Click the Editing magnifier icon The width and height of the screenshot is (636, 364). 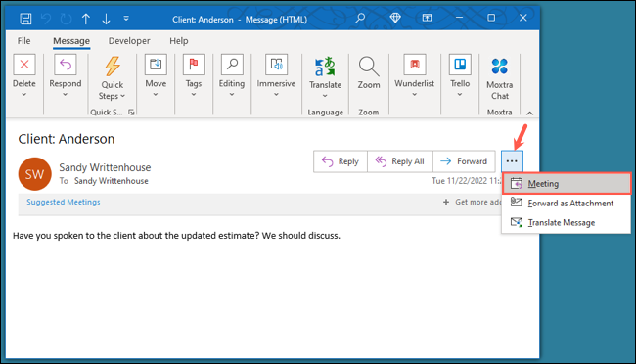[232, 65]
